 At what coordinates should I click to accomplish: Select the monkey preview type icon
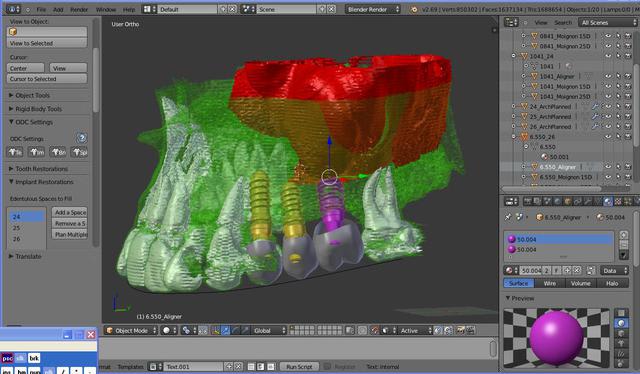(621, 343)
